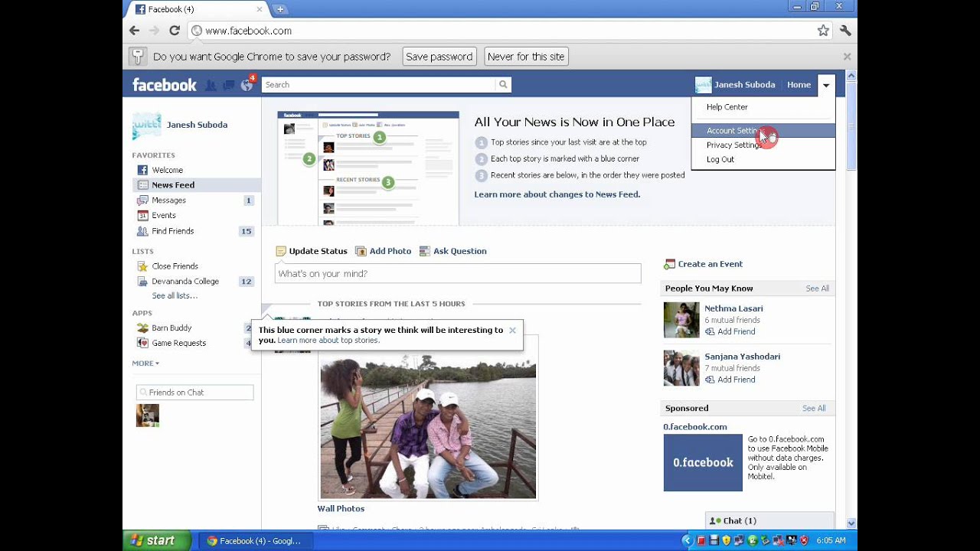The image size is (980, 551).
Task: See all People You May Know
Action: 817,289
